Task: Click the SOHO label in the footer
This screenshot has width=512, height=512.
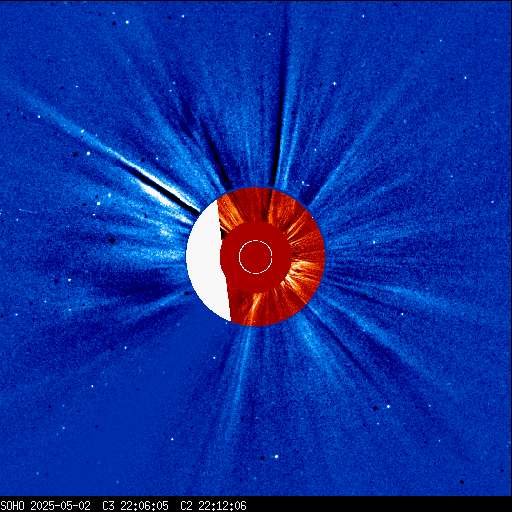Action: click(x=12, y=506)
